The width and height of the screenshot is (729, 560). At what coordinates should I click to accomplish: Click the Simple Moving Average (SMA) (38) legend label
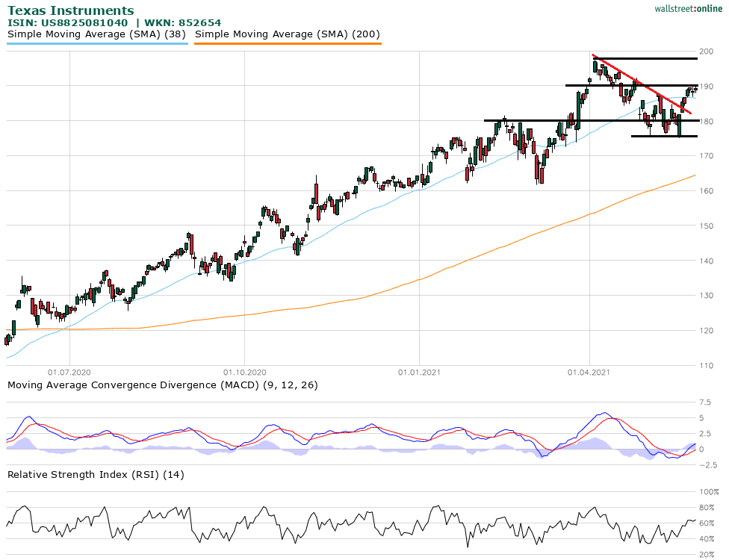click(x=97, y=34)
